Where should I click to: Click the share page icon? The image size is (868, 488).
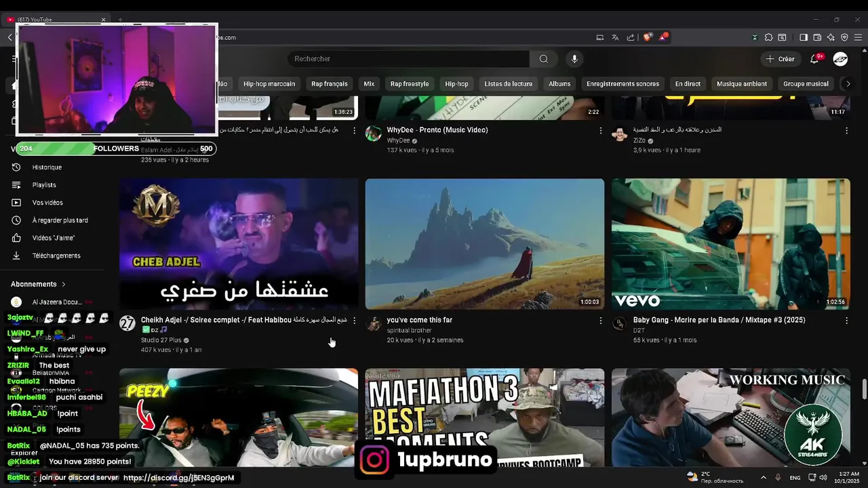coord(631,37)
